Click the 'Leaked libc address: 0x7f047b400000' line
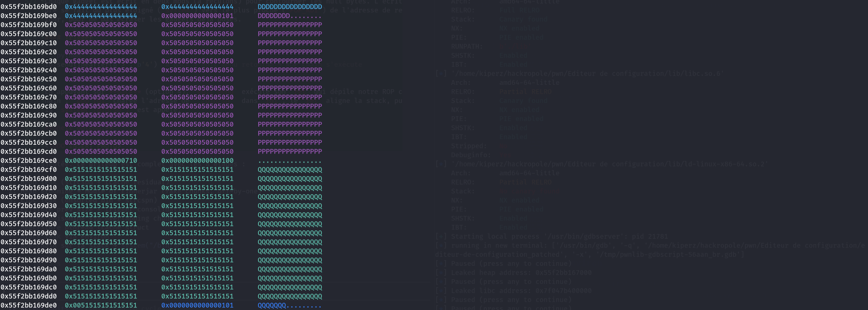 pyautogui.click(x=521, y=291)
